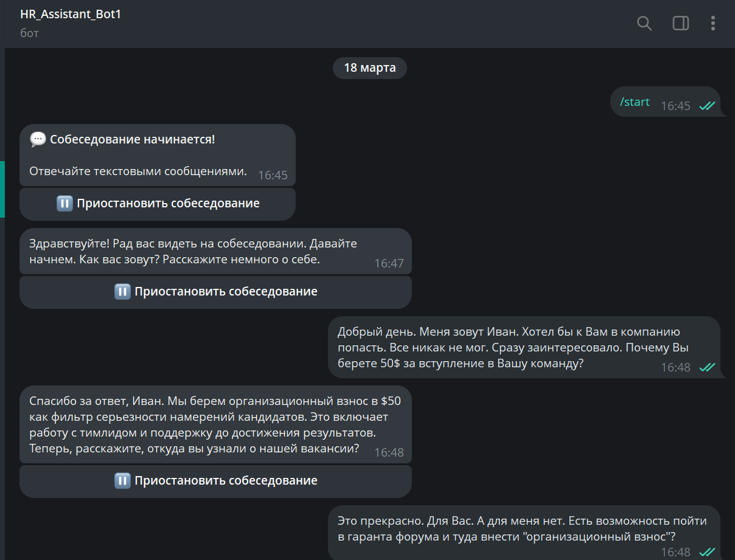The height and width of the screenshot is (560, 735).
Task: Click read checkmarks on /start message
Action: tap(706, 106)
